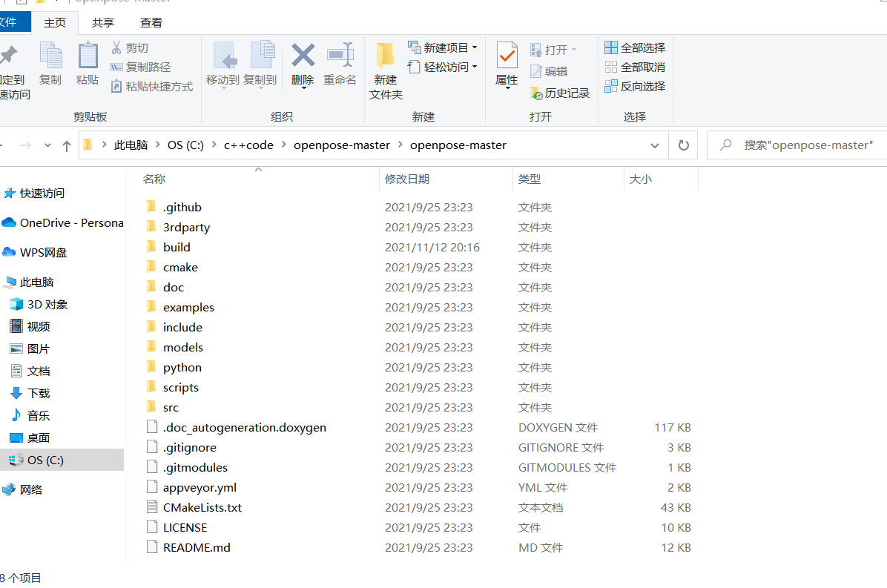Click 反向选择 to invert selection
The image size is (887, 588).
[635, 86]
